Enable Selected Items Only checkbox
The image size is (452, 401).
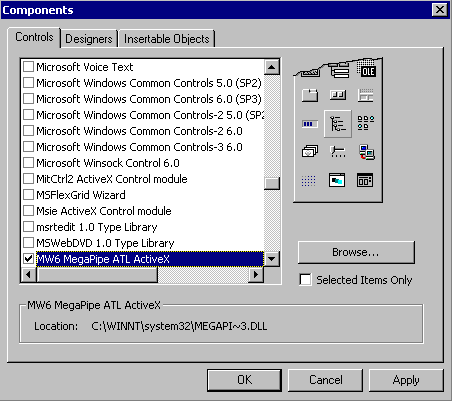[305, 279]
